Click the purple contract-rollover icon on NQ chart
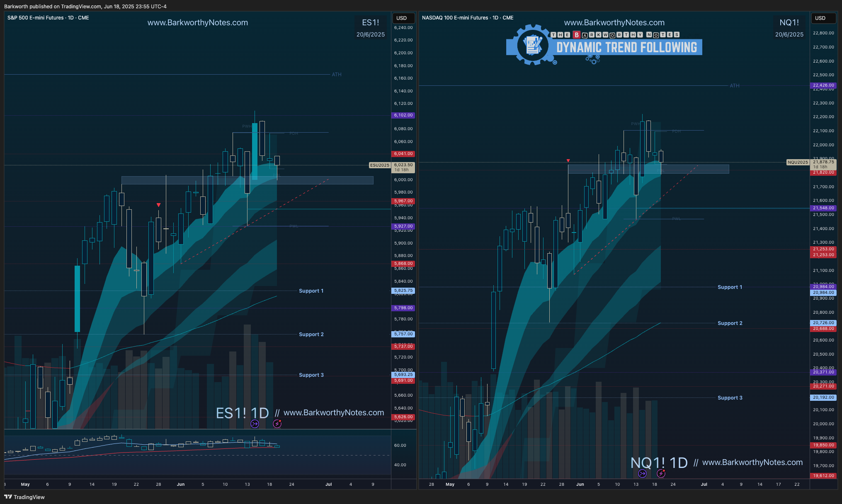The height and width of the screenshot is (504, 842). pos(642,473)
